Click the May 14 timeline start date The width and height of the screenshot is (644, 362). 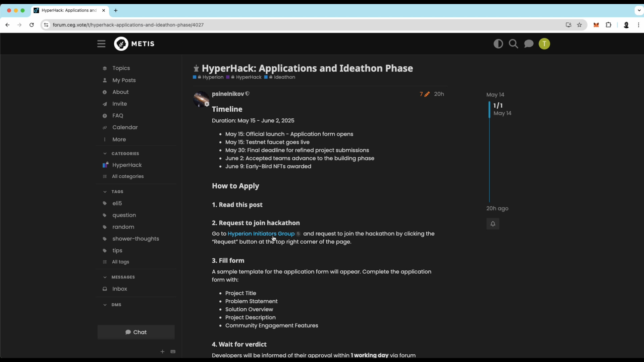tap(495, 95)
